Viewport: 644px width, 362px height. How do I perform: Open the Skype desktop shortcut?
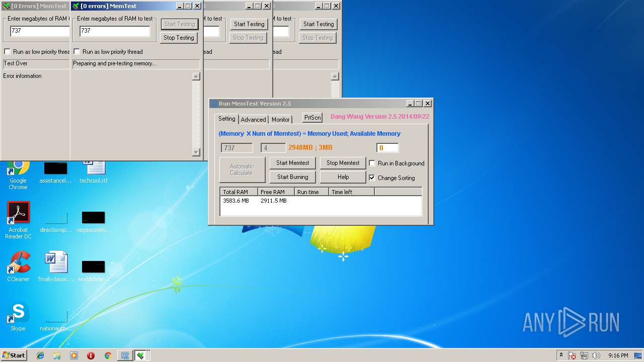click(x=18, y=316)
